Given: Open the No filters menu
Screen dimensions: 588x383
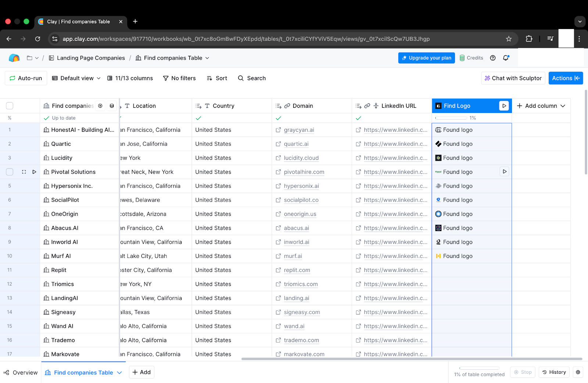Looking at the screenshot, I should click(x=179, y=78).
